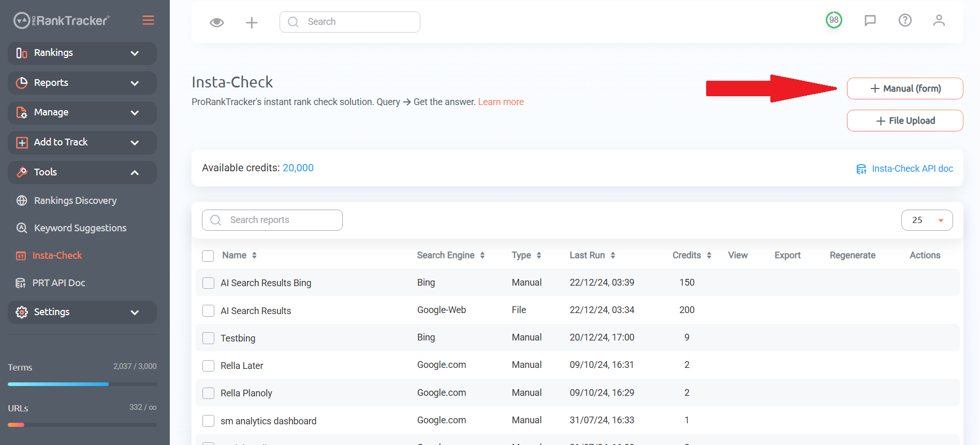The image size is (980, 445).
Task: Click the hamburger menu icon in the sidebar
Action: (148, 20)
